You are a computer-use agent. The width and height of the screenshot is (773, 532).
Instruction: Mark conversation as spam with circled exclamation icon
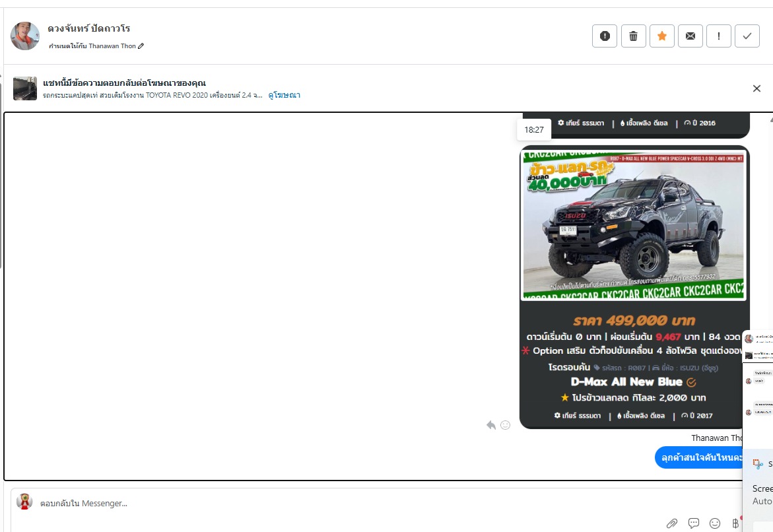[605, 36]
